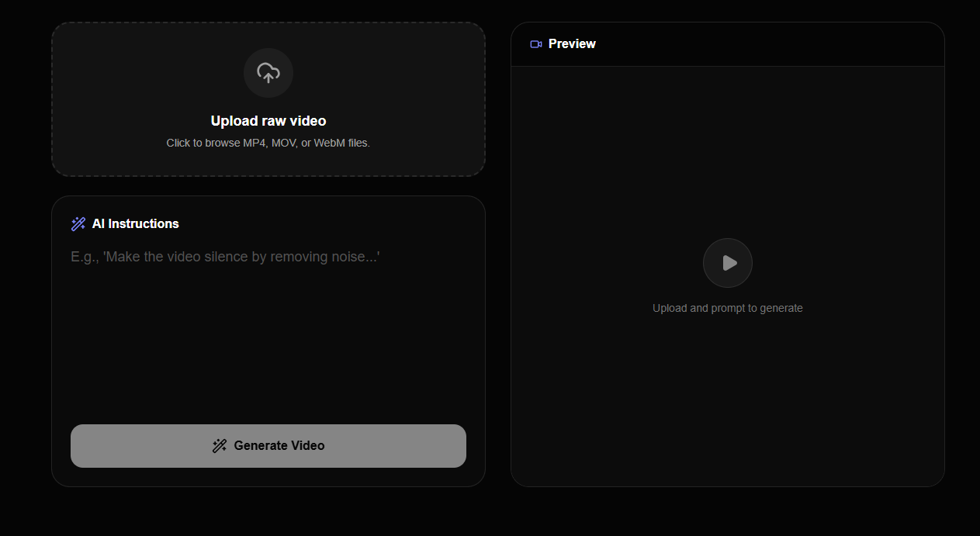The image size is (980, 536).
Task: Click 'Upload and prompt to generate' text
Action: (x=727, y=308)
